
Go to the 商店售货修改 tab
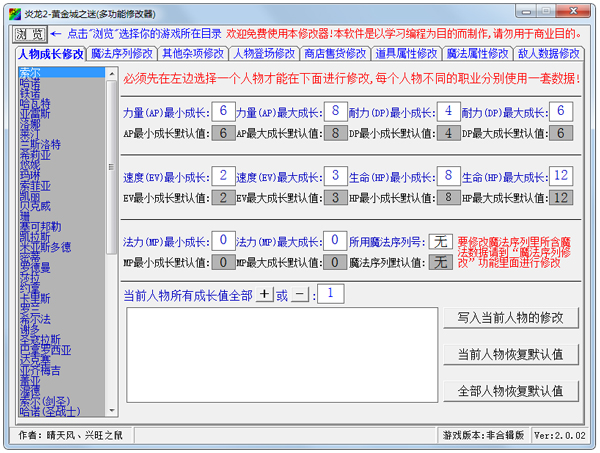pos(336,54)
